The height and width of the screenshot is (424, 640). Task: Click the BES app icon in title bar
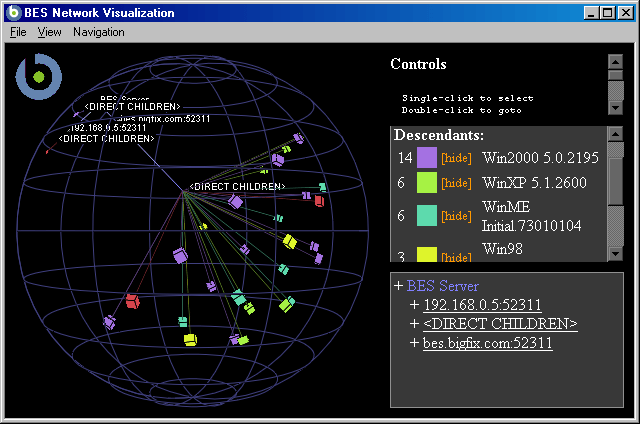tap(13, 13)
